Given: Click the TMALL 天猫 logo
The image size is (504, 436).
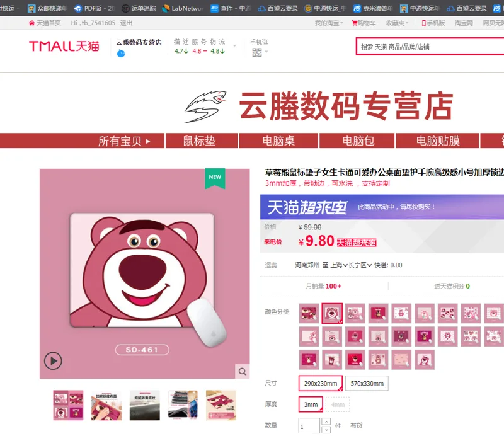Looking at the screenshot, I should click(64, 46).
